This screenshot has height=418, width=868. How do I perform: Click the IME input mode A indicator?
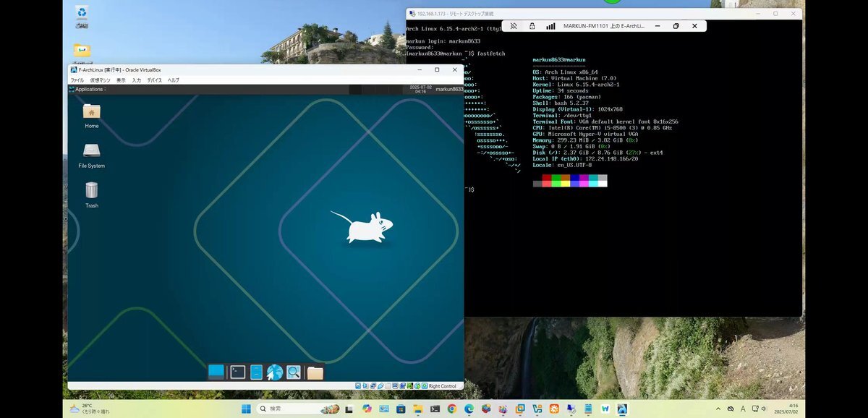[x=743, y=409]
